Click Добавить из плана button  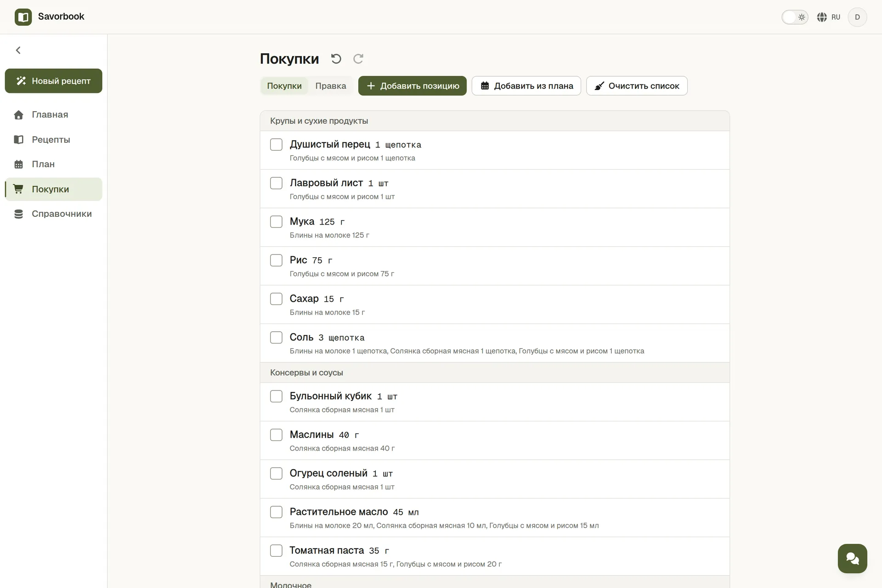click(x=526, y=86)
